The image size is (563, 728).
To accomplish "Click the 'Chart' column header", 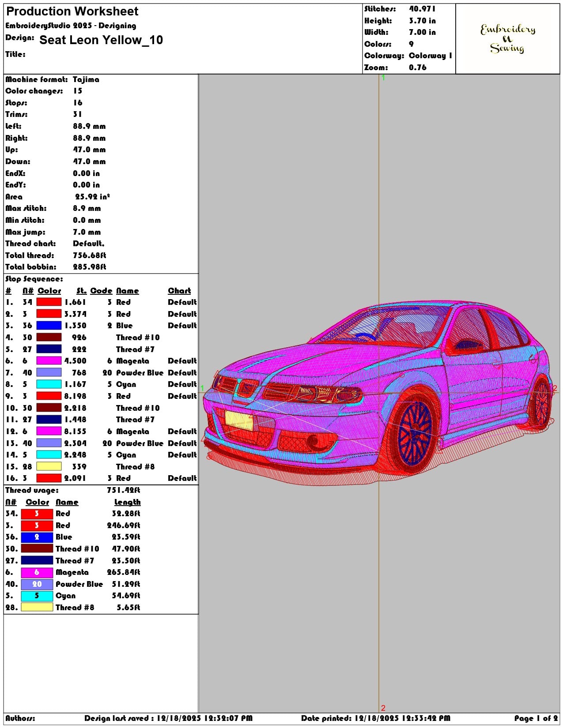I will [179, 291].
